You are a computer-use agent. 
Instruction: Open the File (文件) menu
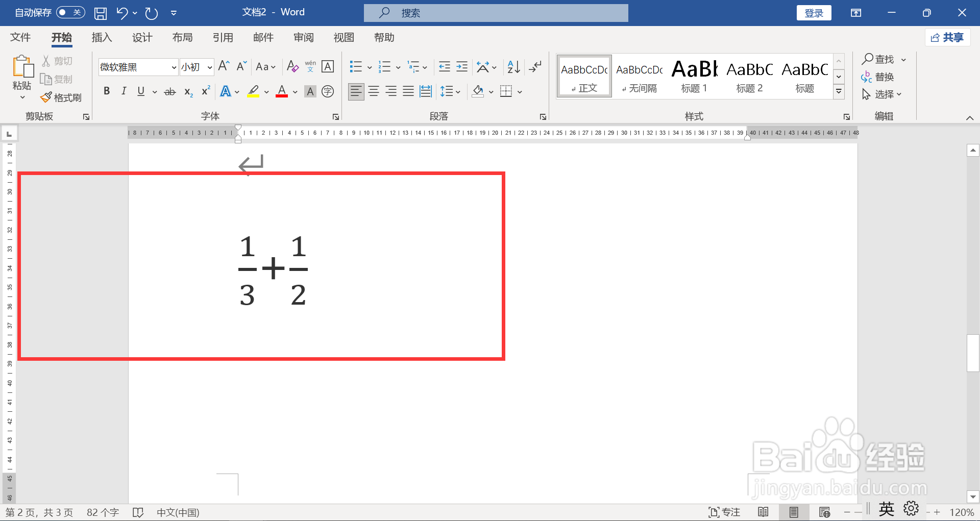pos(20,37)
